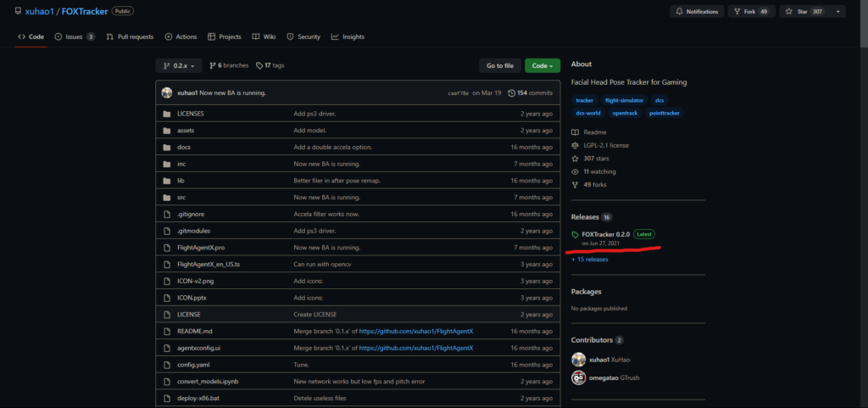Viewport: 868px width, 408px height.
Task: Open the src folder
Action: tap(181, 197)
